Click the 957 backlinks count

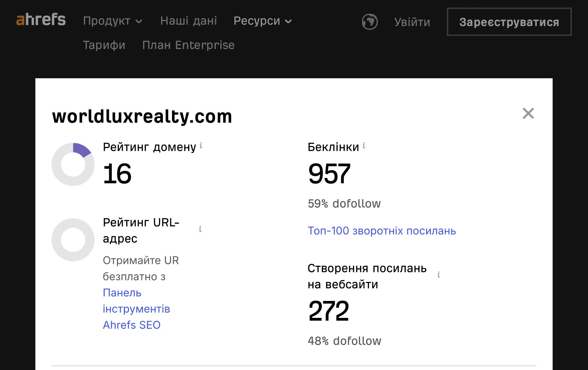329,174
